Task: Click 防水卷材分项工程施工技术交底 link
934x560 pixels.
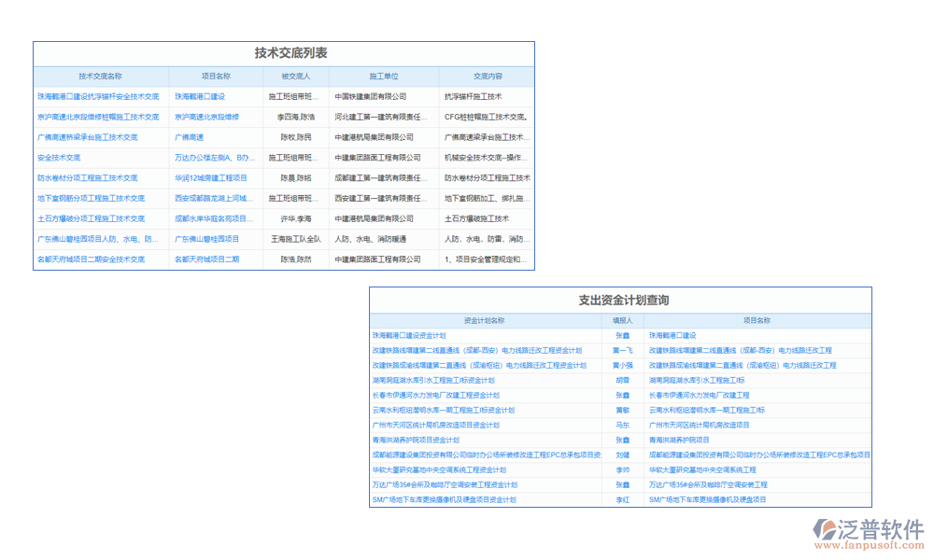Action: [x=87, y=177]
